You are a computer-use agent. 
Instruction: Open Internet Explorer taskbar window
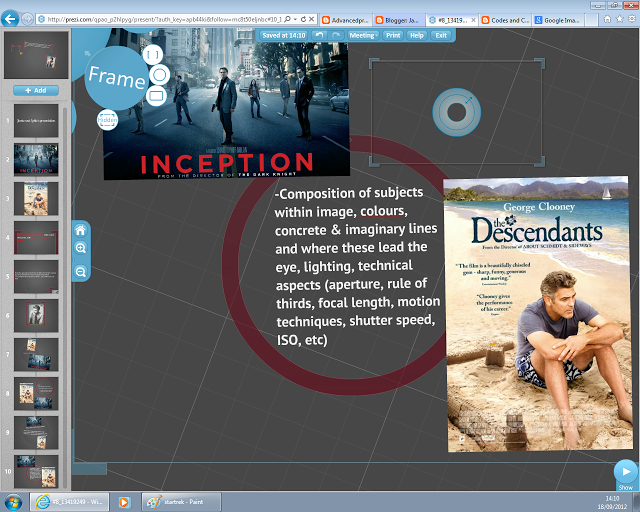(69, 502)
